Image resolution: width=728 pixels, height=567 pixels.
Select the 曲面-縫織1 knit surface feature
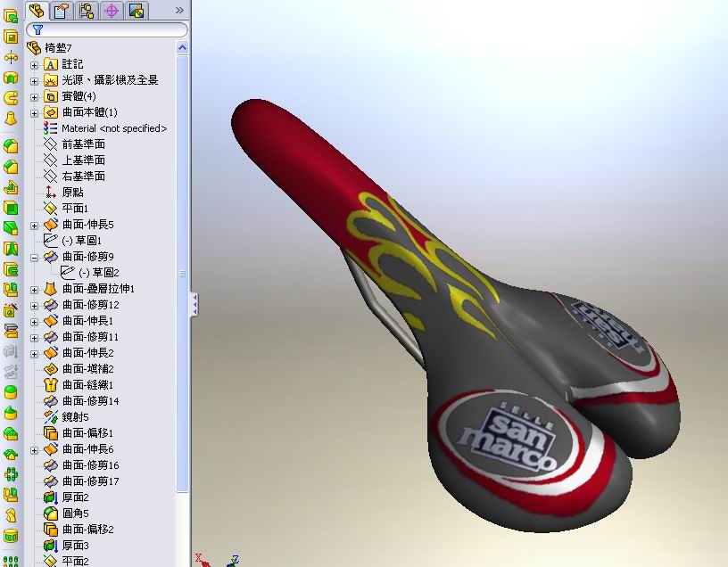(x=79, y=384)
